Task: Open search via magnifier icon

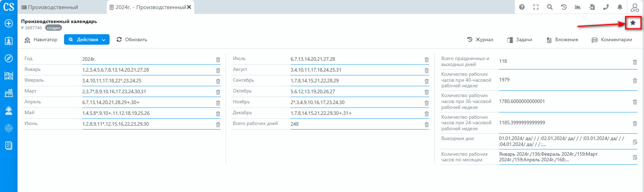Action: pyautogui.click(x=550, y=7)
